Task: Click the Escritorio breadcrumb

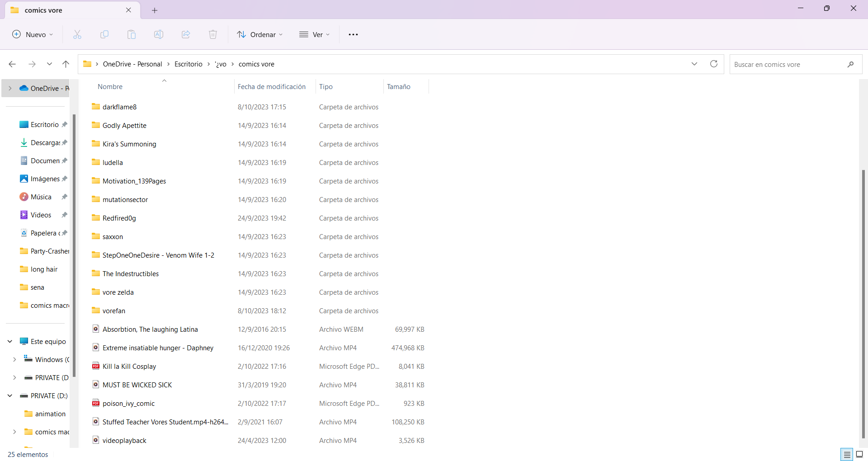Action: point(189,64)
